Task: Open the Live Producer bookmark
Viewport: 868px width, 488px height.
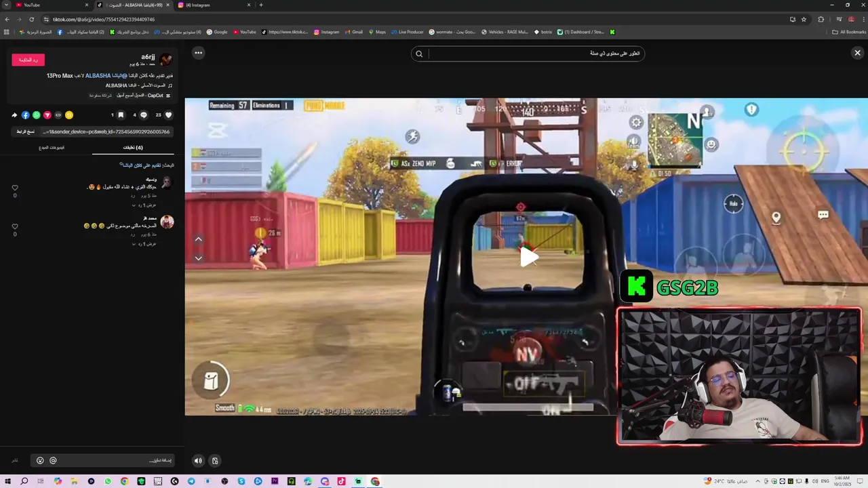Action: 408,32
